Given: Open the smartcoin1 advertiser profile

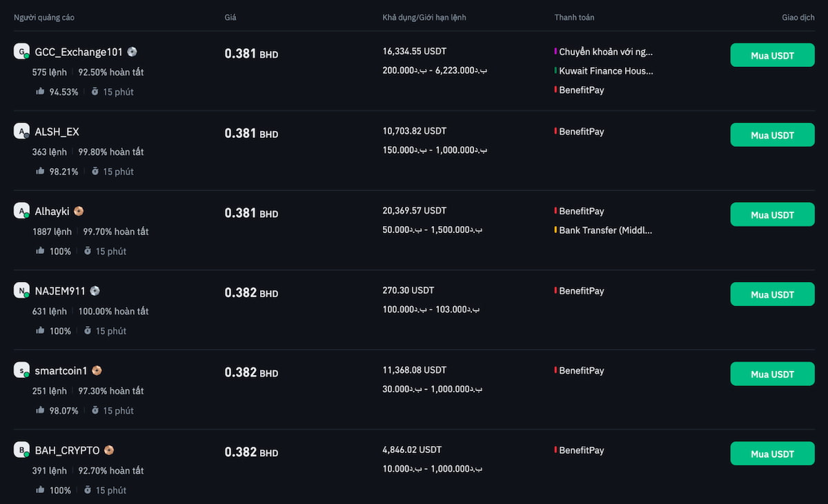Looking at the screenshot, I should pos(61,371).
